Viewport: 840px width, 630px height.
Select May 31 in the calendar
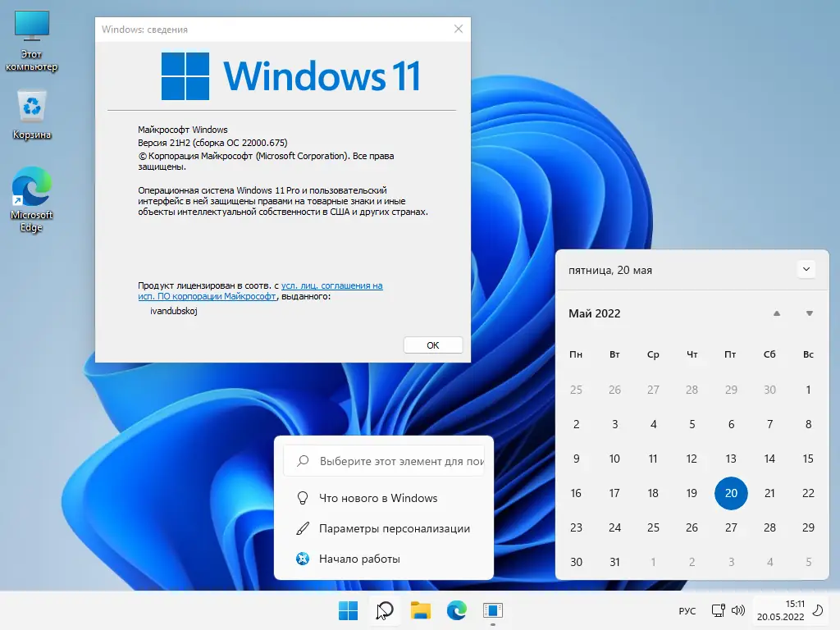coord(614,562)
